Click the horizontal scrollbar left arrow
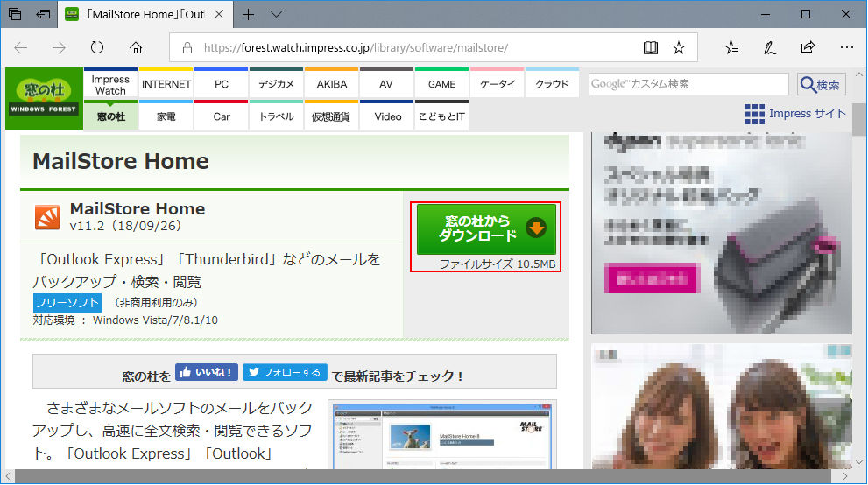Screen dimensions: 868x485 [8, 476]
